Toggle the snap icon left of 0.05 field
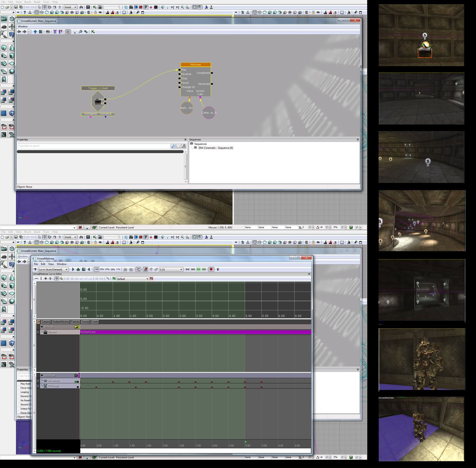Viewport: 476px width, 468px height. pos(145,269)
